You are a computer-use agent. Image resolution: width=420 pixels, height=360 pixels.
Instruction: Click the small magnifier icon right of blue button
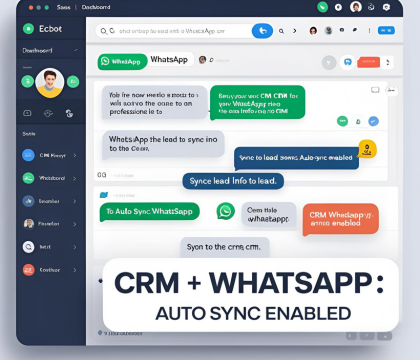(281, 31)
